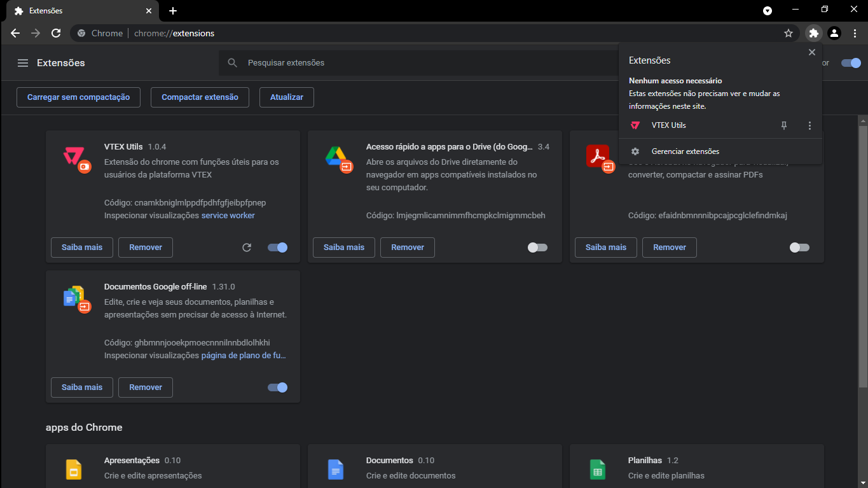Viewport: 868px width, 488px height.
Task: Open the service worker link
Action: pyautogui.click(x=228, y=216)
